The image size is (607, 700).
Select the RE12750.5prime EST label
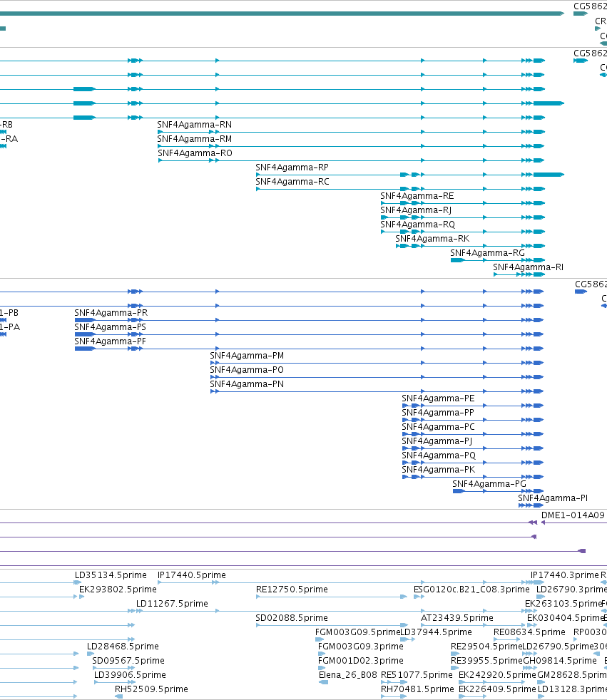point(292,590)
